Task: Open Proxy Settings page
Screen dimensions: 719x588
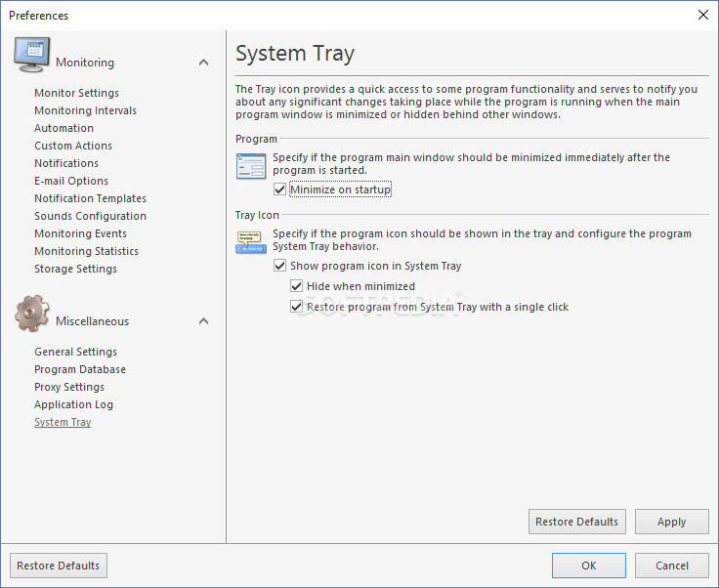Action: (69, 387)
